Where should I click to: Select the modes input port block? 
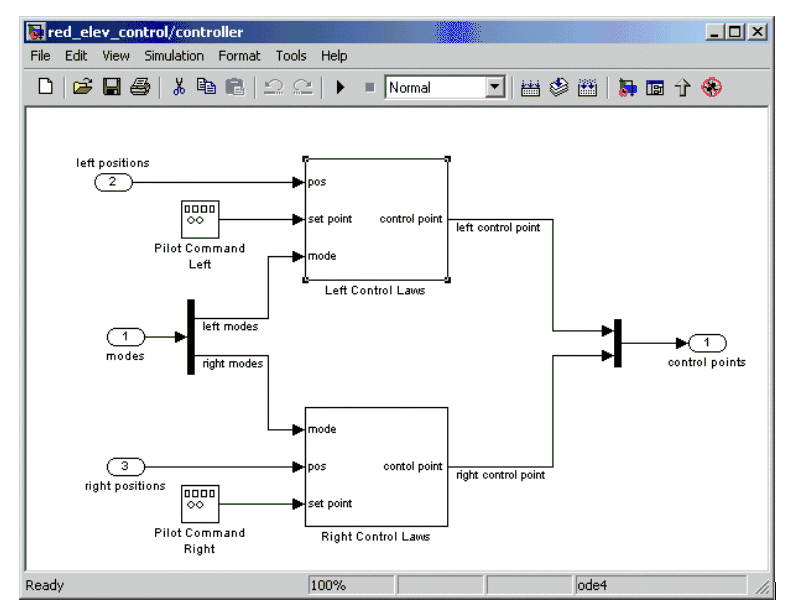[x=126, y=337]
